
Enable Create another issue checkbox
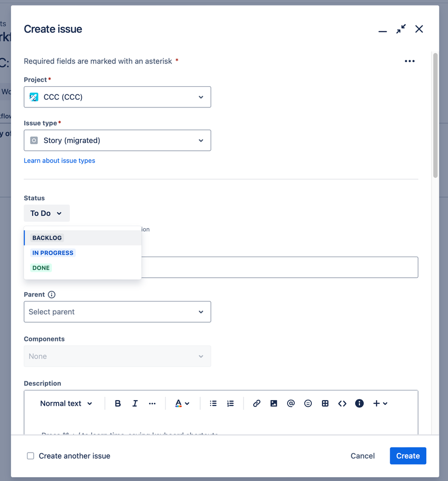pyautogui.click(x=30, y=456)
